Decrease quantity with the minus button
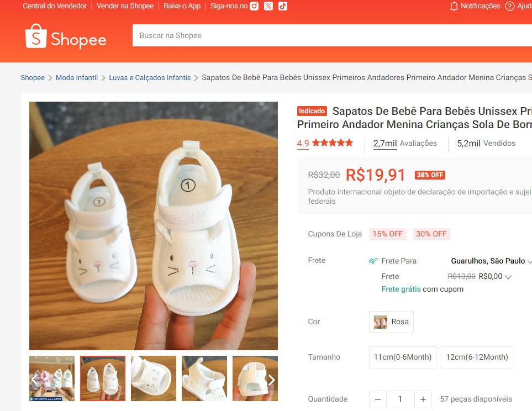Viewport: 532px width, 411px height. point(377,399)
